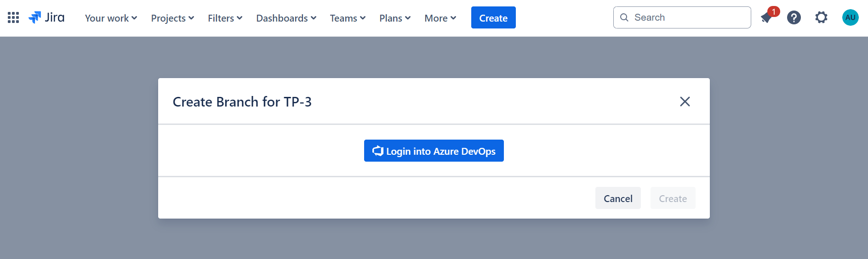Cancel the Create Branch dialog
Screen dimensions: 868x259
tap(618, 198)
